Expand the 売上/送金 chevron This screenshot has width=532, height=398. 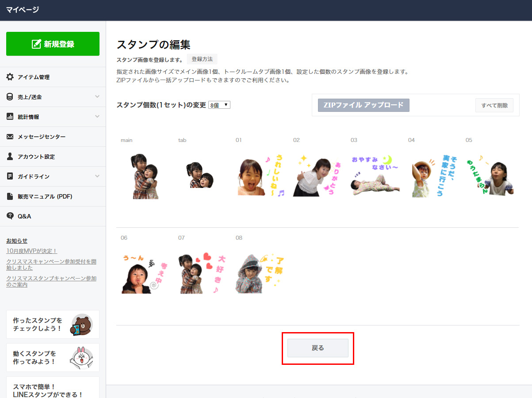click(97, 97)
